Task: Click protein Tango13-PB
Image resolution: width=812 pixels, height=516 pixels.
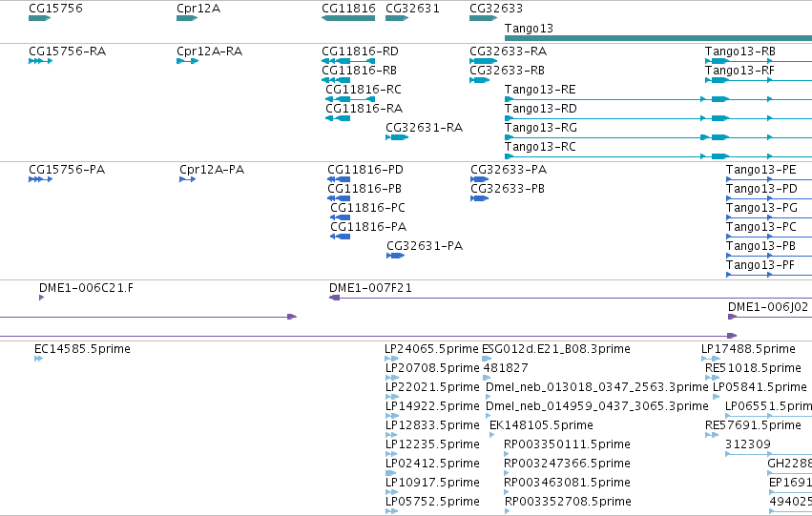Action: point(760,246)
